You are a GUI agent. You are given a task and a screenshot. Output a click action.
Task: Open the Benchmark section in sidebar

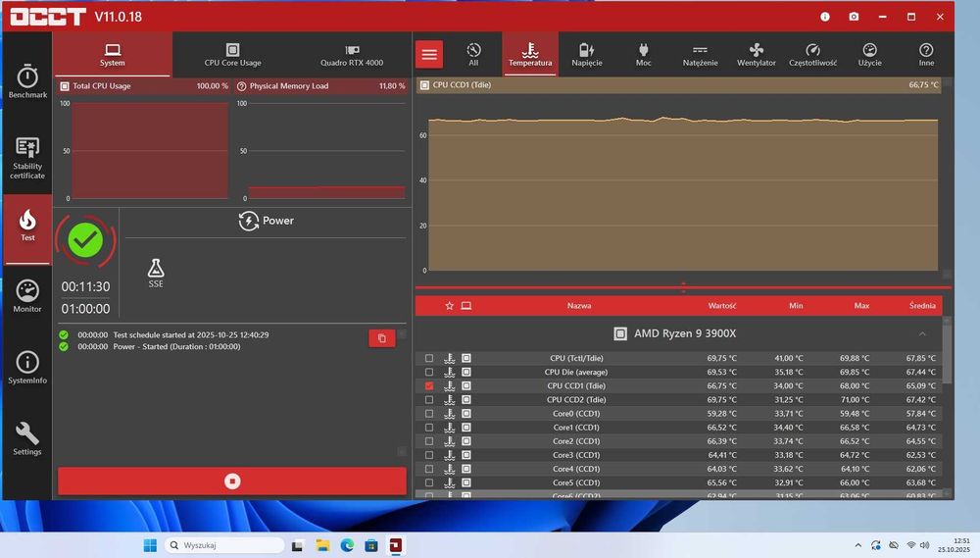[27, 81]
